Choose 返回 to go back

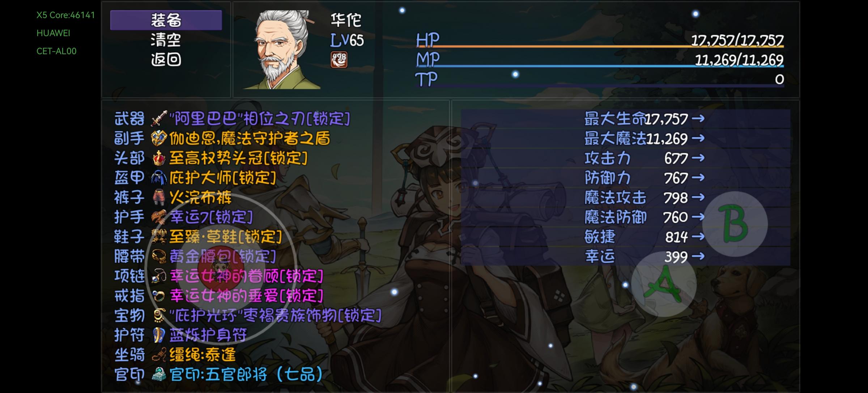(x=166, y=60)
